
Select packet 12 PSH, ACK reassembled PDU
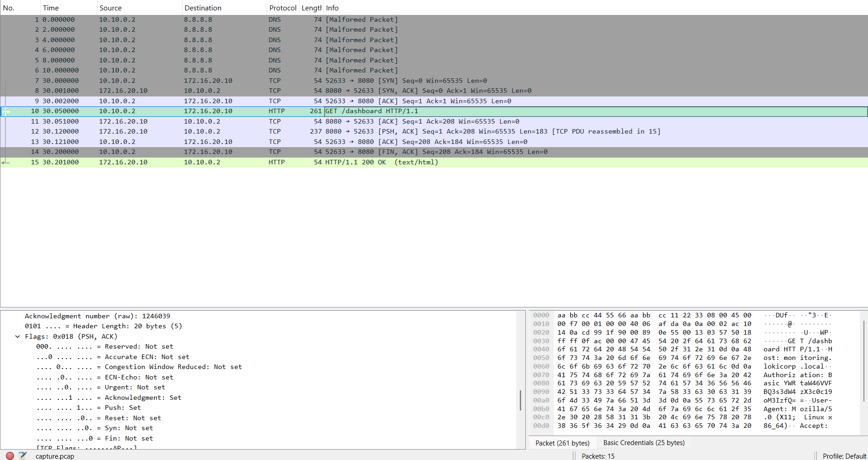[434, 131]
